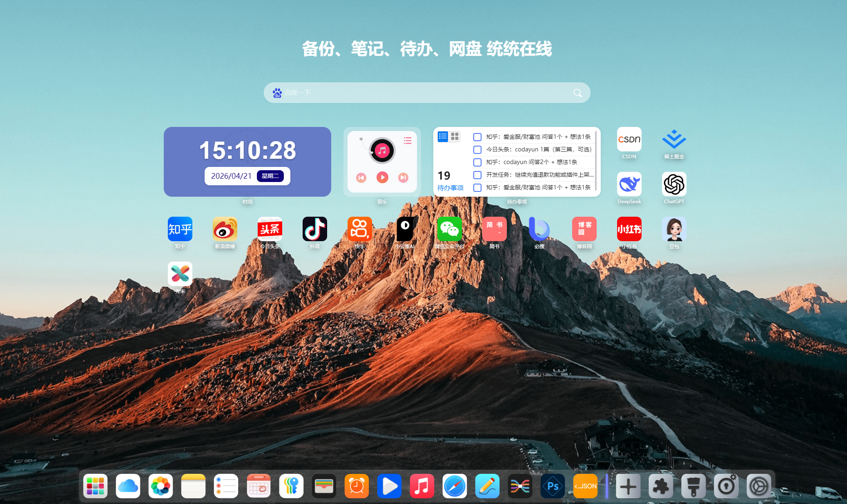Open 小红书 from the desktop
Image resolution: width=847 pixels, height=504 pixels.
click(x=629, y=229)
